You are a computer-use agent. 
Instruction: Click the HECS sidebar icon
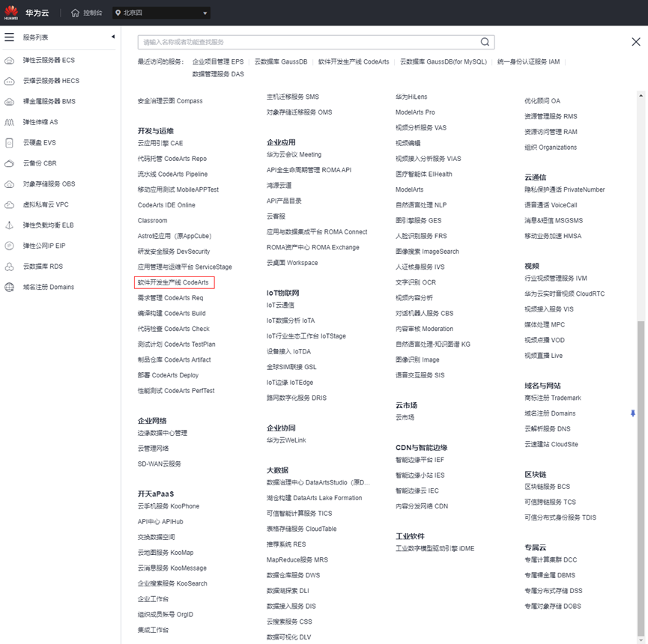coord(9,81)
